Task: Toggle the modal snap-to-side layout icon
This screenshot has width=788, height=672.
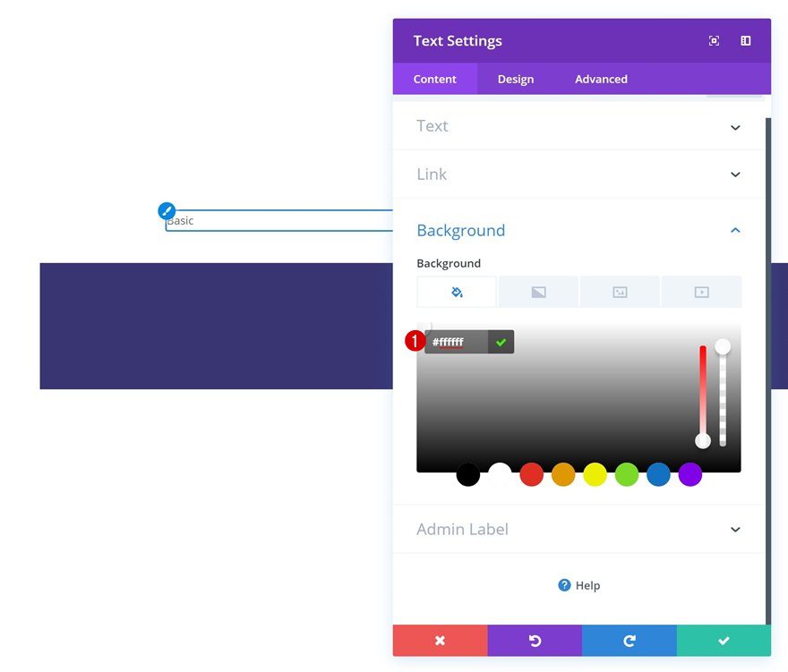Action: 745,40
